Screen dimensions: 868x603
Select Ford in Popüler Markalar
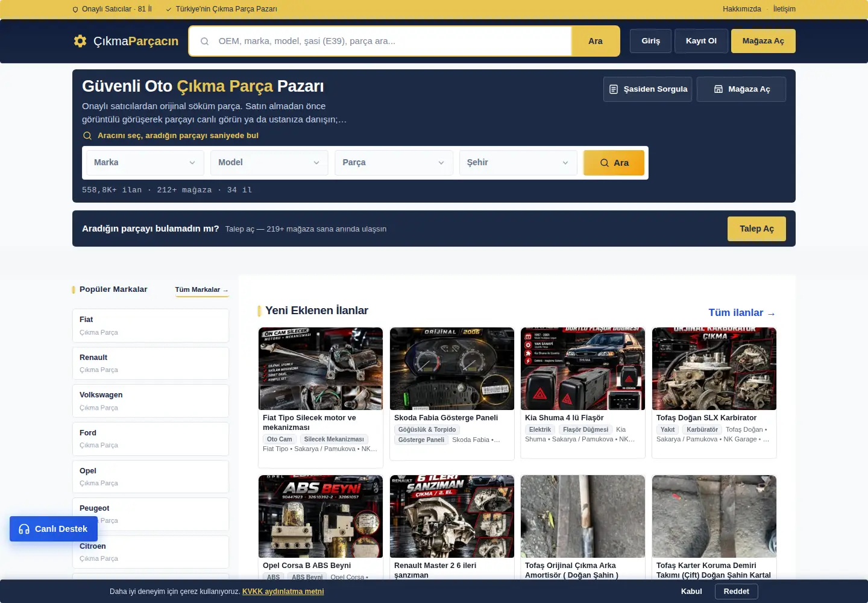coord(151,439)
